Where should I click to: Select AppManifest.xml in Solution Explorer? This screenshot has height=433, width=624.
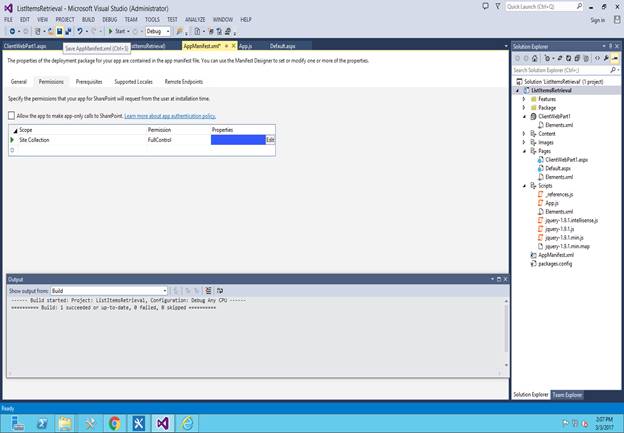(x=556, y=255)
